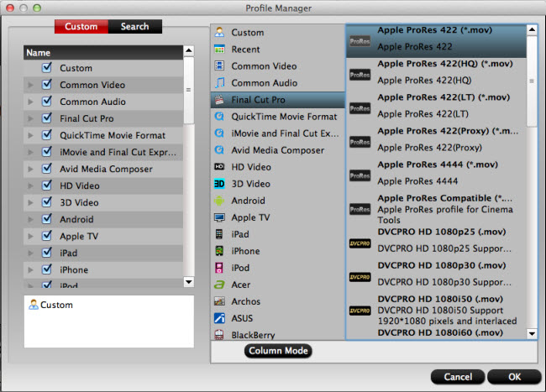Click the Common Video film icon
Image resolution: width=546 pixels, height=392 pixels.
tap(219, 65)
